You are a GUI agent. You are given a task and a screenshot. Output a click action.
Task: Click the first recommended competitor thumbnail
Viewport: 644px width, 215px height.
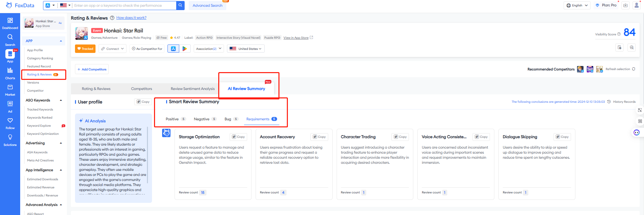point(580,69)
